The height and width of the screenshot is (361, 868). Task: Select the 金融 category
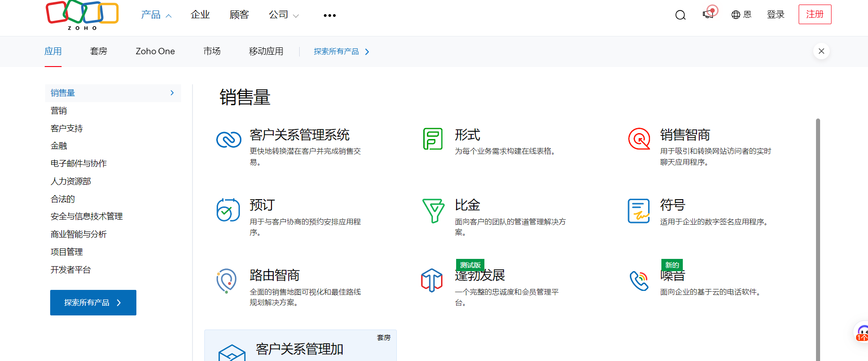tap(59, 146)
